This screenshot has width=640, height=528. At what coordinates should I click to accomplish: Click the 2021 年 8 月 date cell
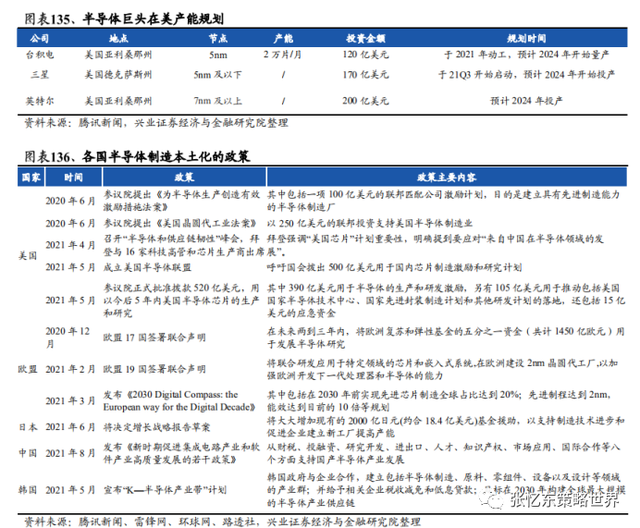(x=70, y=453)
